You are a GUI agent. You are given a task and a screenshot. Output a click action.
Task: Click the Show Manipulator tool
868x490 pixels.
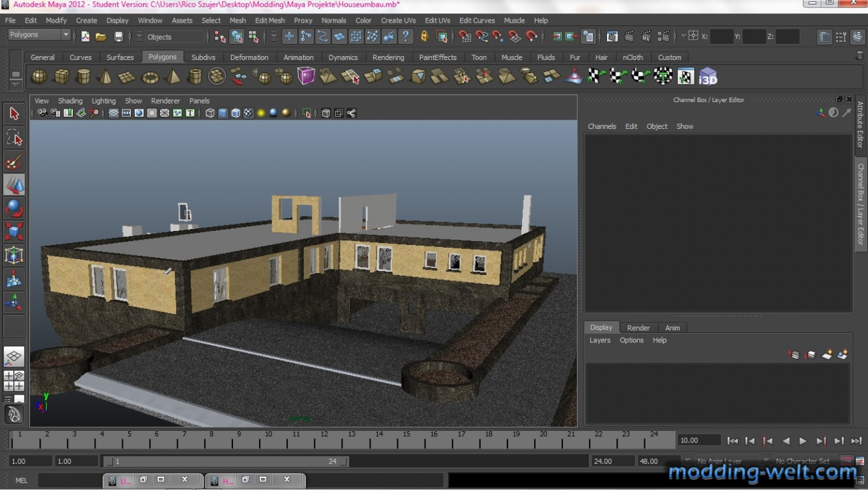pos(14,302)
